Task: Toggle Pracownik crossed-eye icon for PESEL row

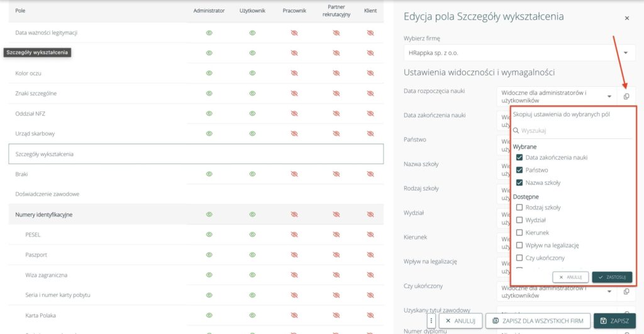Action: click(294, 235)
